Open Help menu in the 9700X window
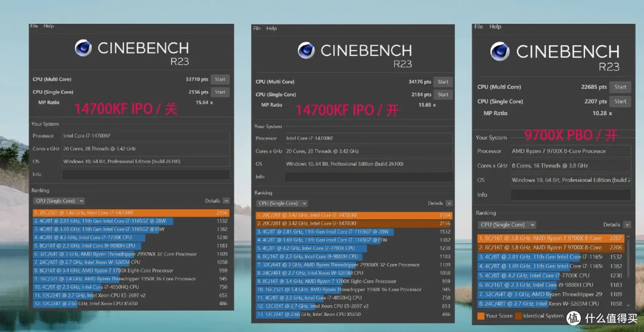 (496, 26)
